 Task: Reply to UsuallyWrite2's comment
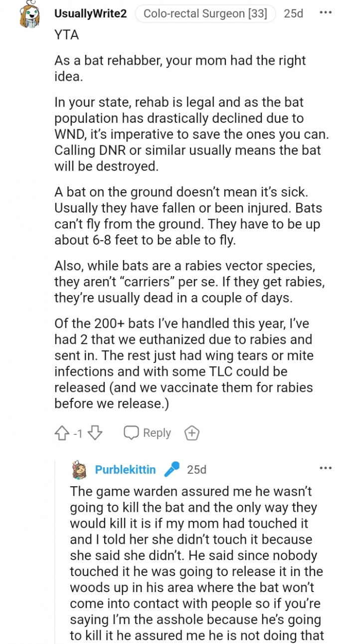pos(148,433)
